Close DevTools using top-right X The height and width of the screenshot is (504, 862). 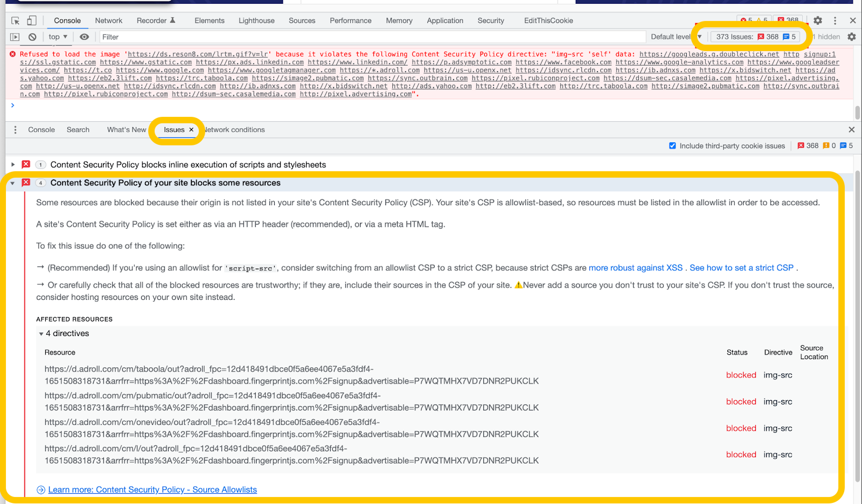(x=852, y=20)
